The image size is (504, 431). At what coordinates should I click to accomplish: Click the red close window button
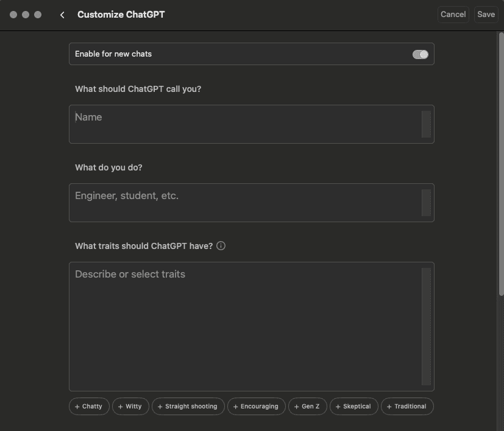click(13, 15)
